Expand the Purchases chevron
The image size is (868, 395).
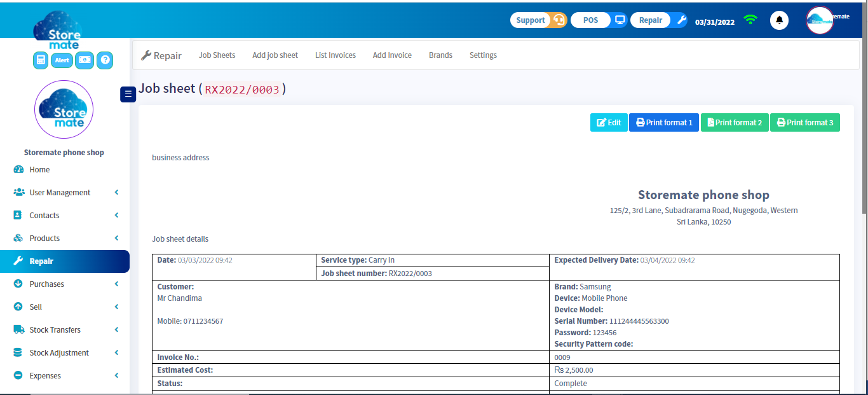click(x=116, y=284)
